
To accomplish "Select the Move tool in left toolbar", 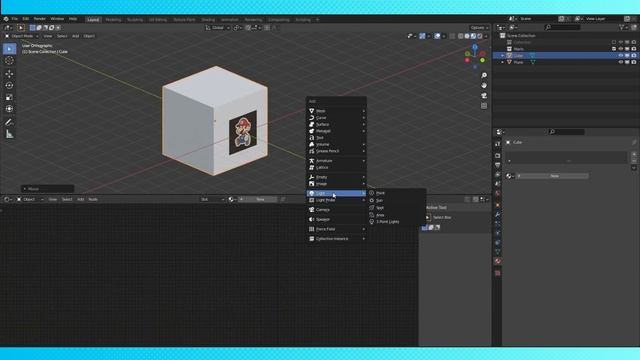I will point(9,73).
